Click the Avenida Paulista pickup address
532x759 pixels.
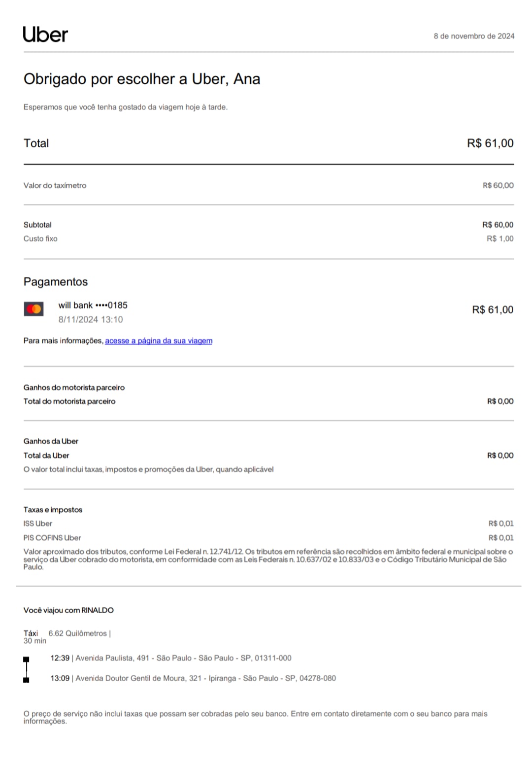point(183,658)
